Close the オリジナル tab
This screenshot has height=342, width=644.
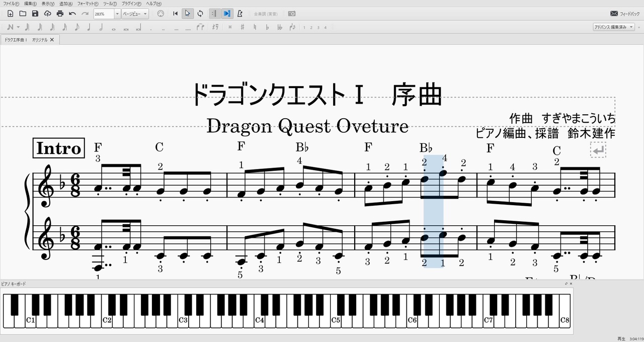[52, 40]
